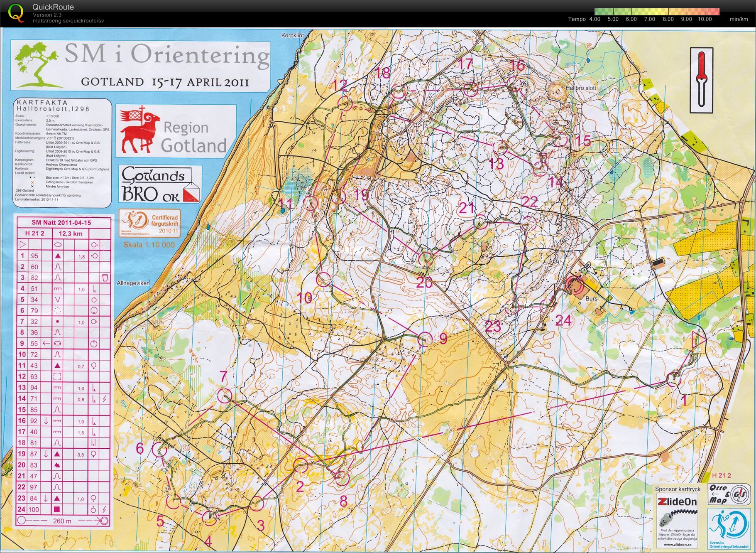Select the 'min/km' unit label

click(x=739, y=19)
